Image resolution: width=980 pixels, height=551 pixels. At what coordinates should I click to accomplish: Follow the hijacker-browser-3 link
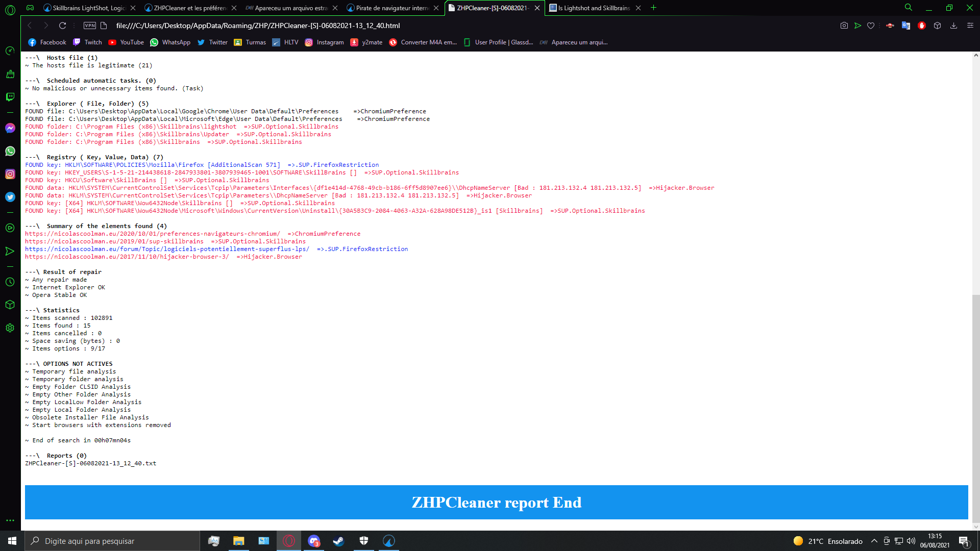(127, 257)
